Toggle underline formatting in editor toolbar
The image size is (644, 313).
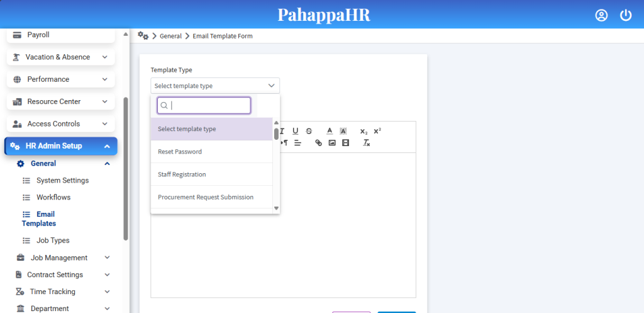pos(295,131)
